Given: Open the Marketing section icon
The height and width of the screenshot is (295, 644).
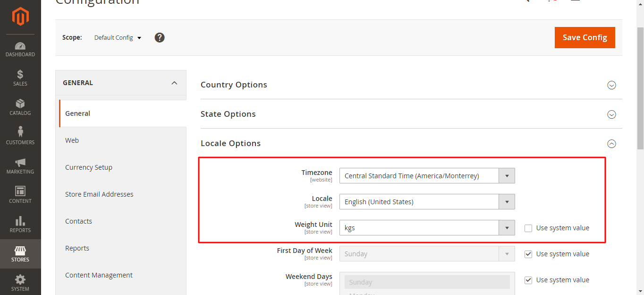Looking at the screenshot, I should 20,164.
